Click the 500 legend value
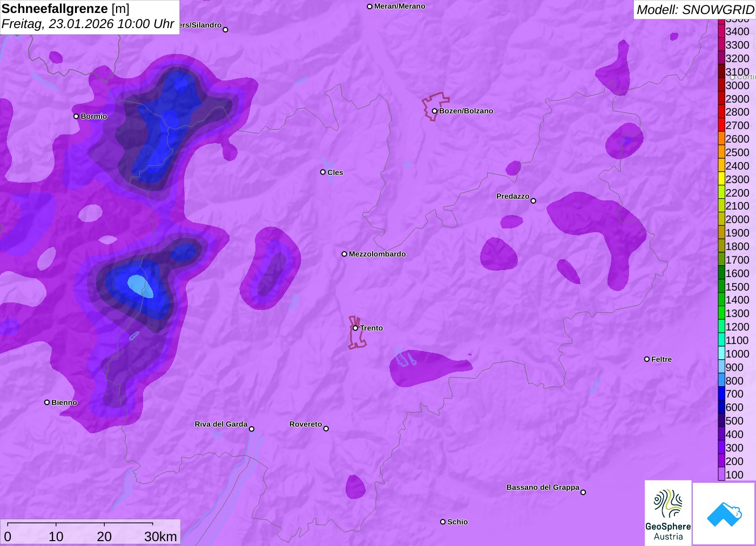756x546 pixels. point(734,421)
